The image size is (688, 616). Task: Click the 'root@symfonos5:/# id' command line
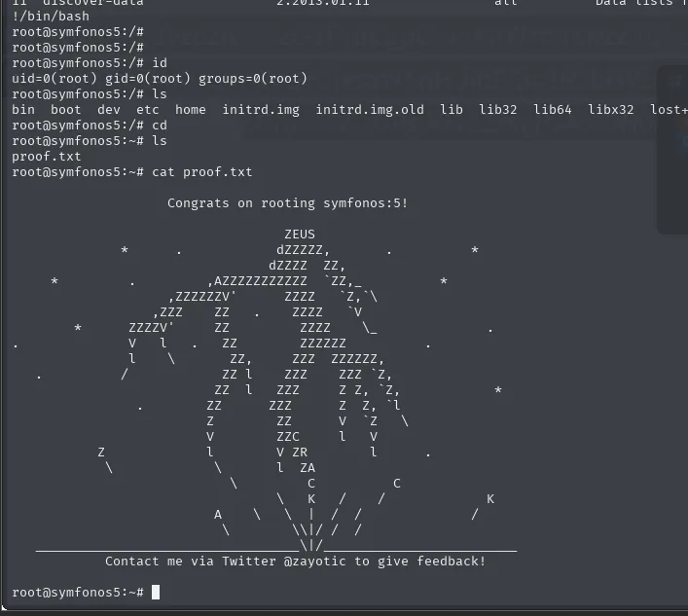pyautogui.click(x=90, y=62)
